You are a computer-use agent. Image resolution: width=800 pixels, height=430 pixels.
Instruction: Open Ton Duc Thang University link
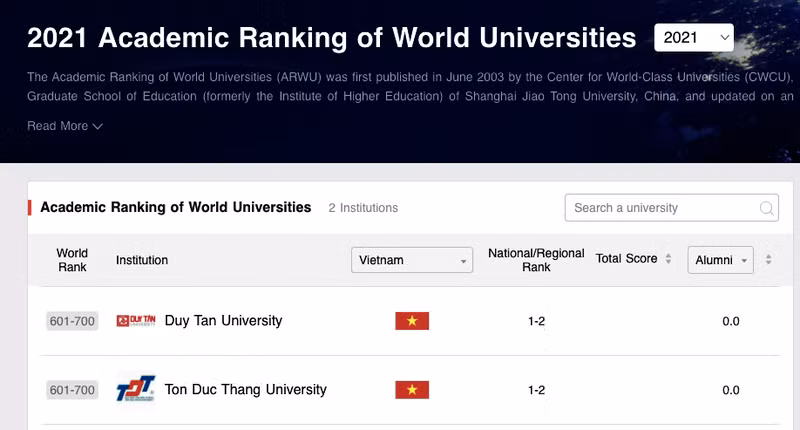coord(245,389)
